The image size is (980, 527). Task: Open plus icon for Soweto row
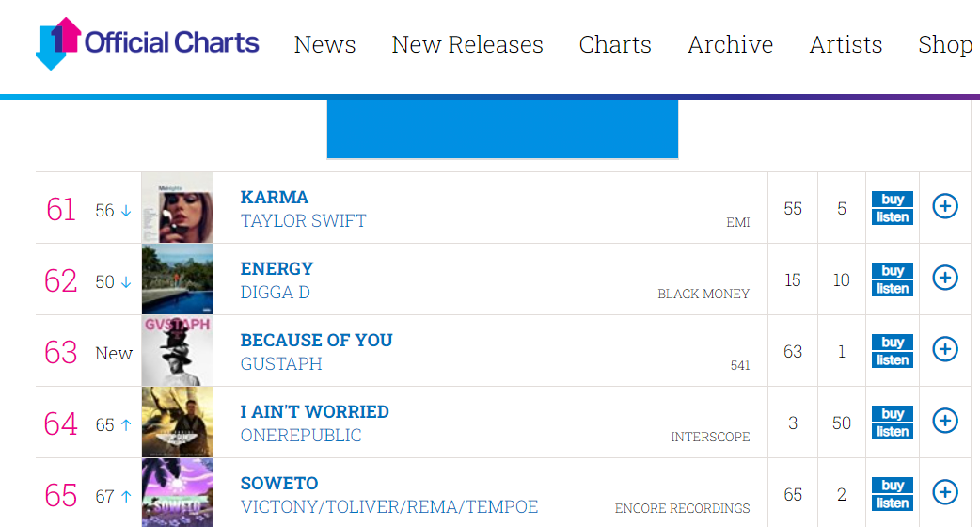(945, 492)
